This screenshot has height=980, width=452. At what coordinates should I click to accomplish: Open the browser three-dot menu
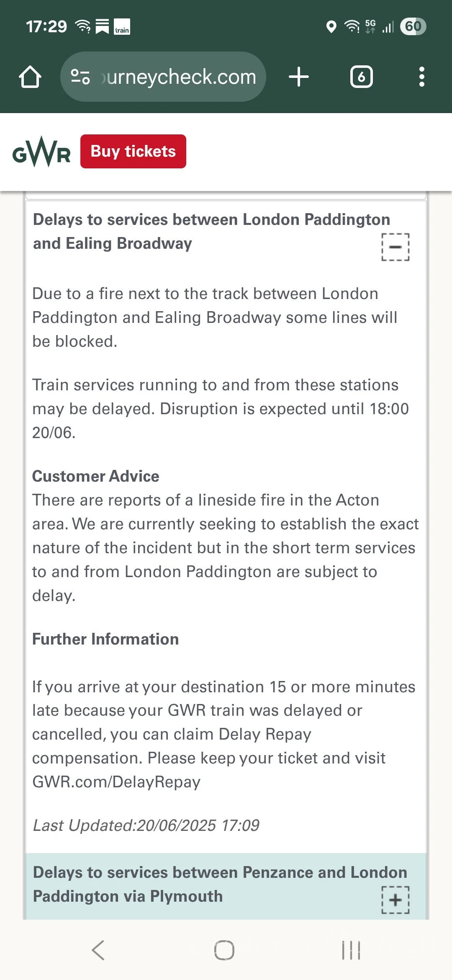(421, 77)
